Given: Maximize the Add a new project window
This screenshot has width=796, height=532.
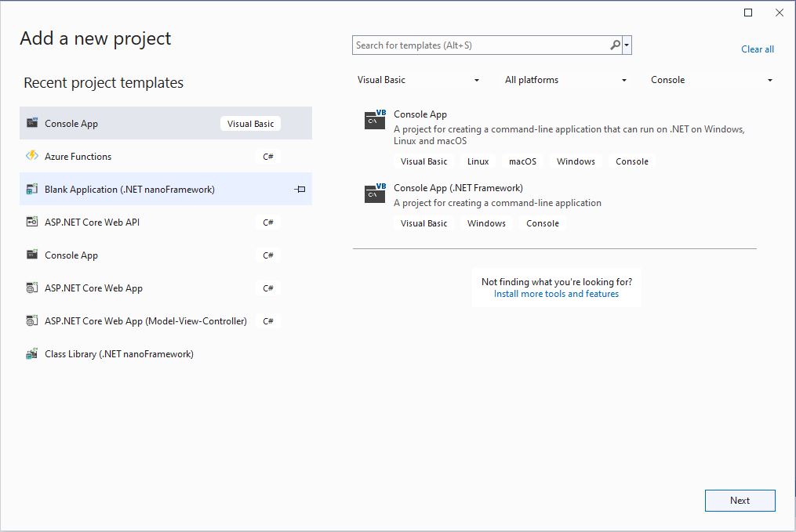Looking at the screenshot, I should click(x=748, y=13).
